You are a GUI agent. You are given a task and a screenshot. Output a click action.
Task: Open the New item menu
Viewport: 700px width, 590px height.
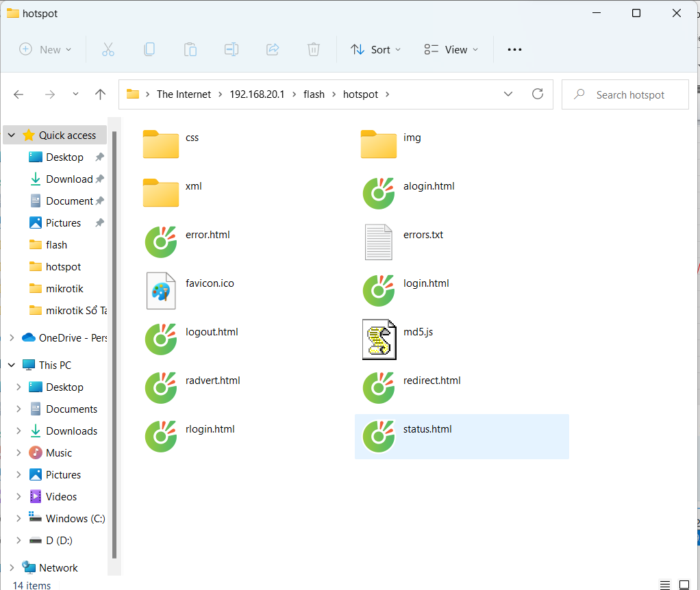(45, 49)
